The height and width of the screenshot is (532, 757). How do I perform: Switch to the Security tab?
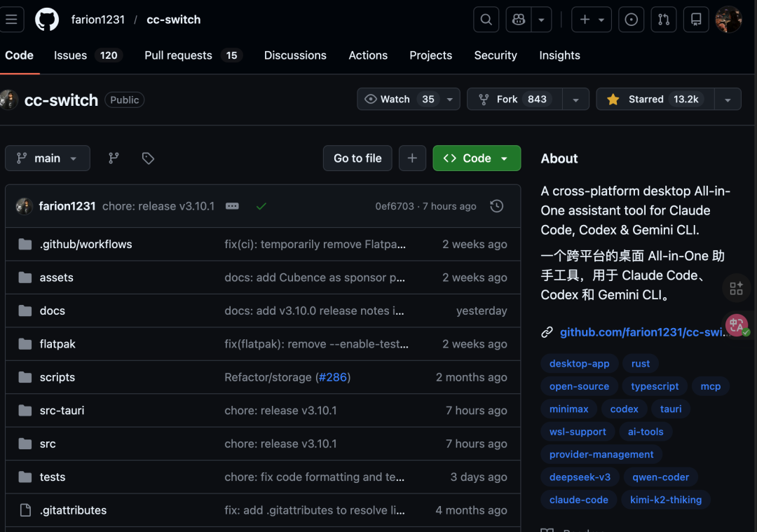[x=496, y=55]
